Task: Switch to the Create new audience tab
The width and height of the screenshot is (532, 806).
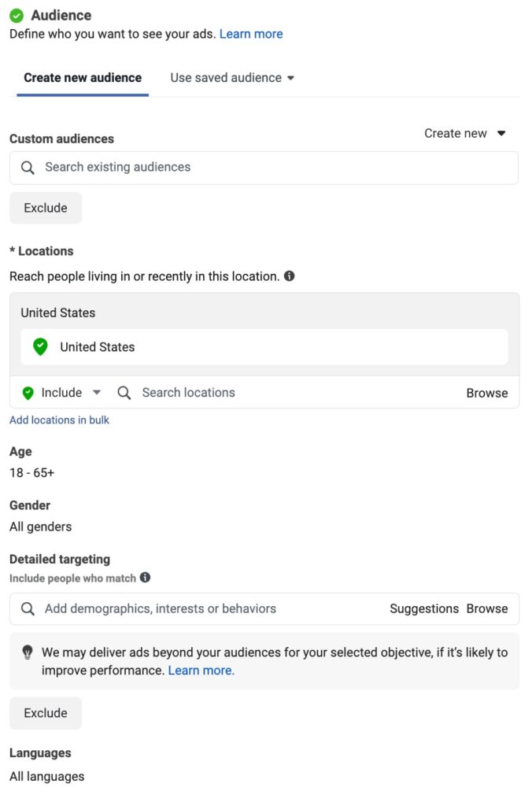Action: 83,78
